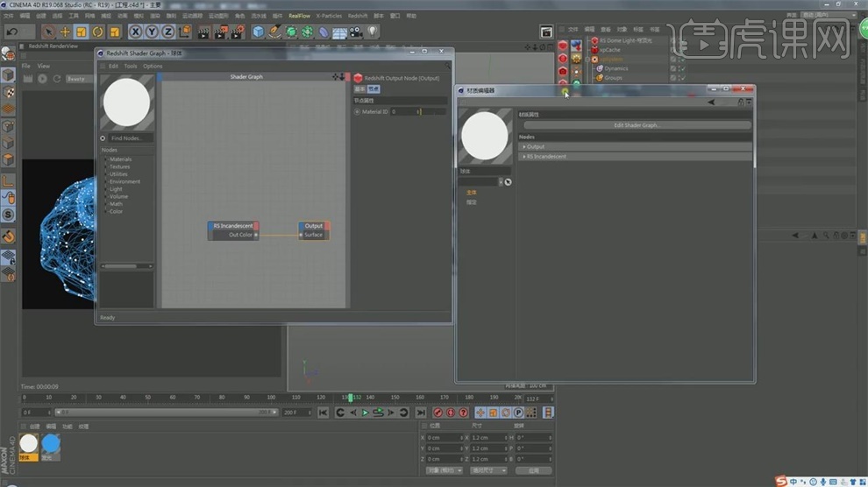Select xpCache object in Object Manager
Image resolution: width=868 pixels, height=487 pixels.
(610, 50)
